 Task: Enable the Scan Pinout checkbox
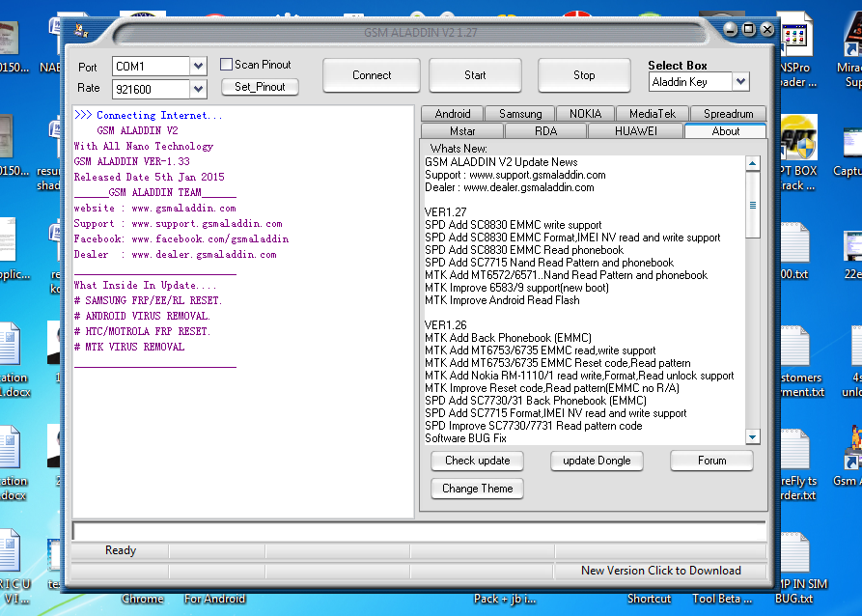pyautogui.click(x=226, y=65)
